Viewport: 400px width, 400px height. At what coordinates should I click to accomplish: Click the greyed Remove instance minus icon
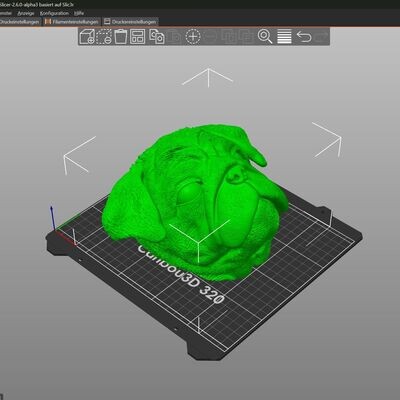pyautogui.click(x=210, y=36)
